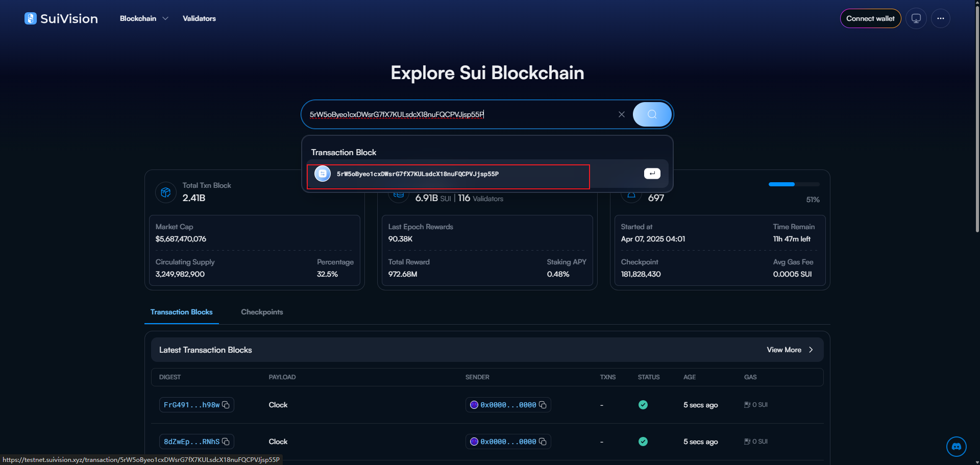Click the transaction block result avatar icon
The width and height of the screenshot is (980, 465).
323,174
